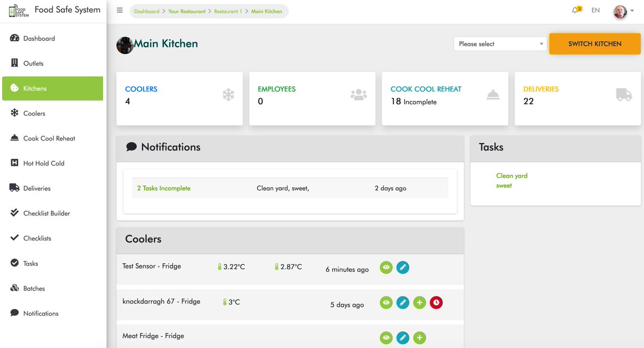Click the people icon in Employees card
The image size is (644, 348).
(358, 95)
